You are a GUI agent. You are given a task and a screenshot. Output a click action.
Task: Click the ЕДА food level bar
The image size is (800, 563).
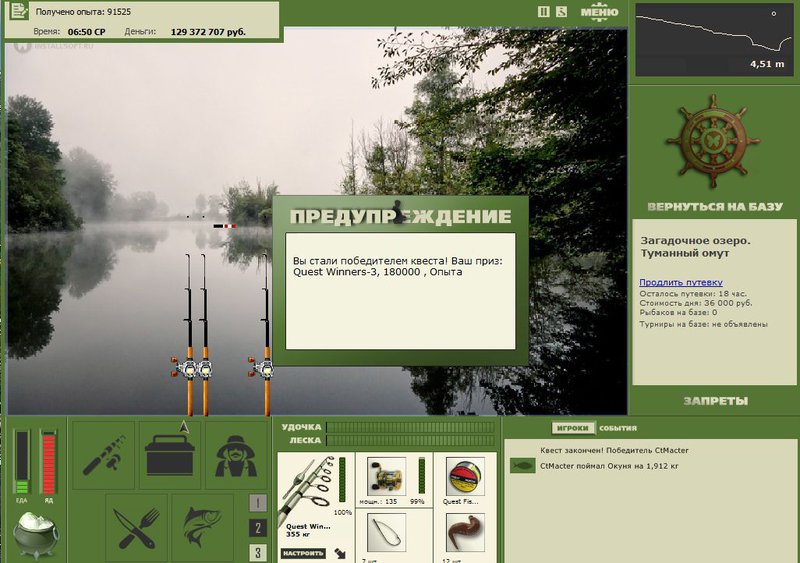[x=22, y=461]
